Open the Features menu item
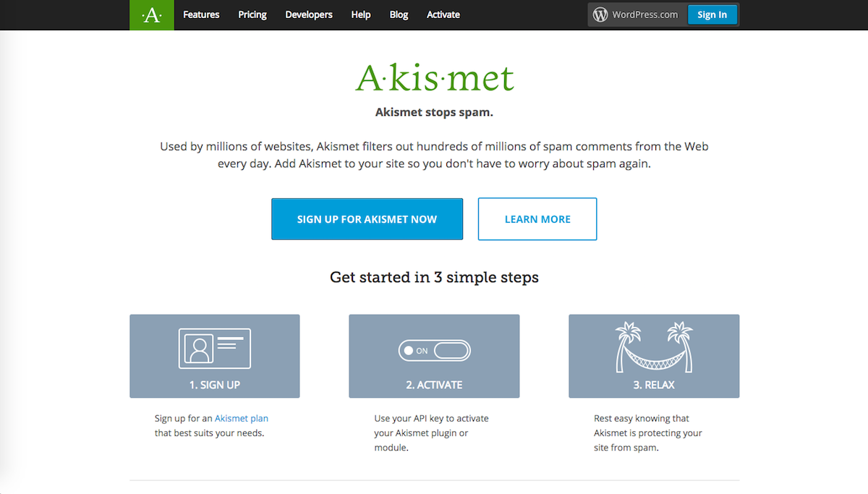868x494 pixels. click(x=201, y=14)
